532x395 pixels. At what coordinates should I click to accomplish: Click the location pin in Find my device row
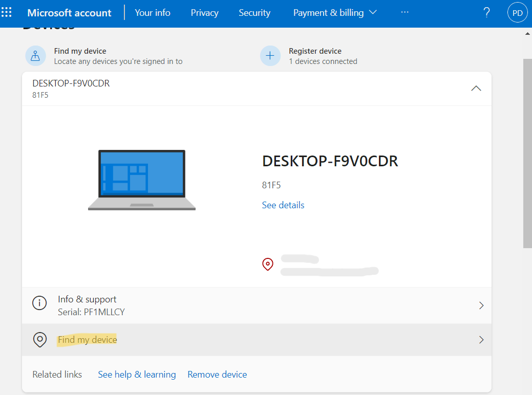(x=39, y=340)
